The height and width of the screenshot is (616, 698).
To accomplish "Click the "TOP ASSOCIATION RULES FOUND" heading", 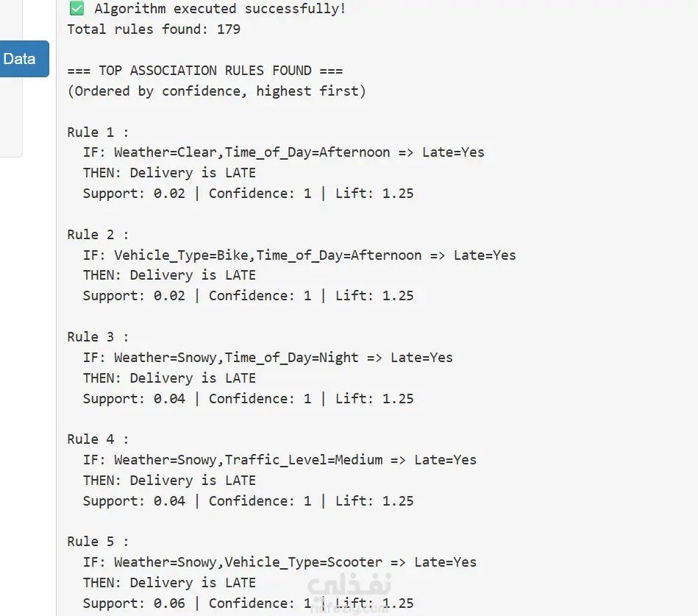I will pos(204,71).
